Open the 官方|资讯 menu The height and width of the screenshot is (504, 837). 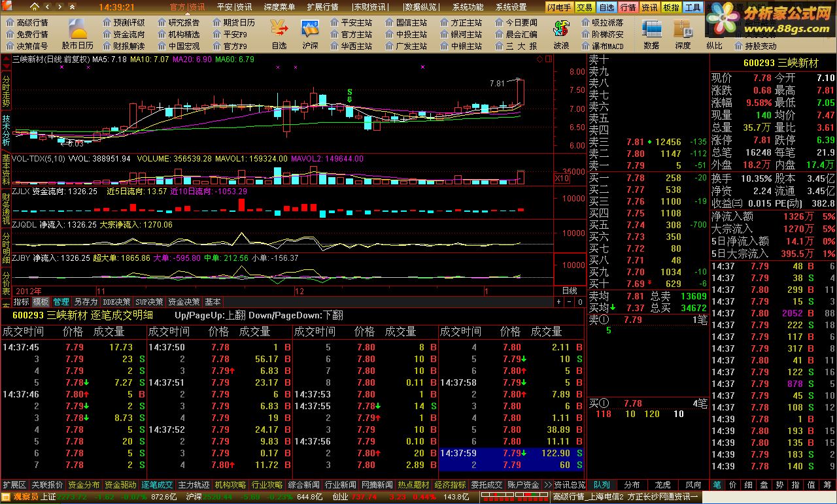(x=187, y=7)
